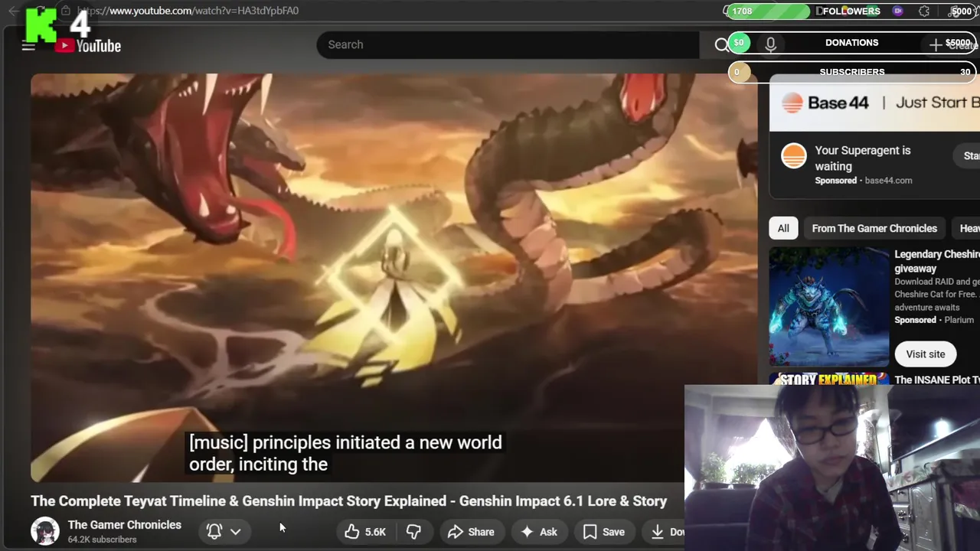The image size is (980, 551).
Task: Click the search magnifier button
Action: (x=721, y=45)
